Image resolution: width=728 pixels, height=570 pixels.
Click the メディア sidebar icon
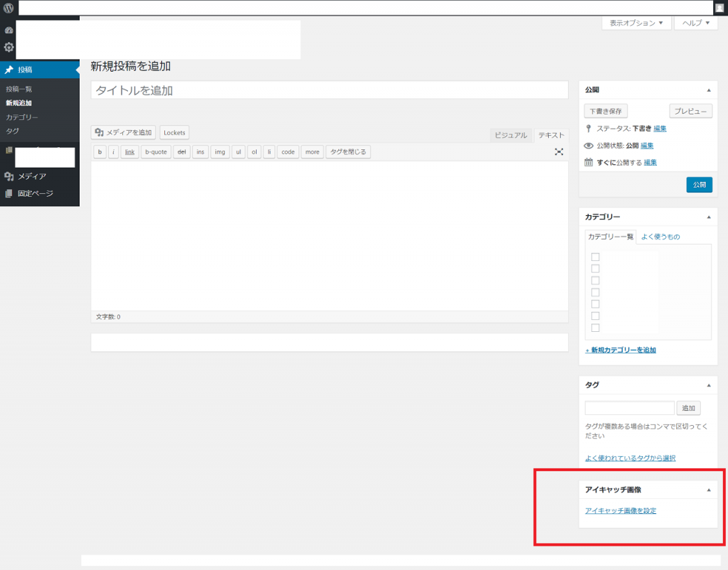[9, 176]
